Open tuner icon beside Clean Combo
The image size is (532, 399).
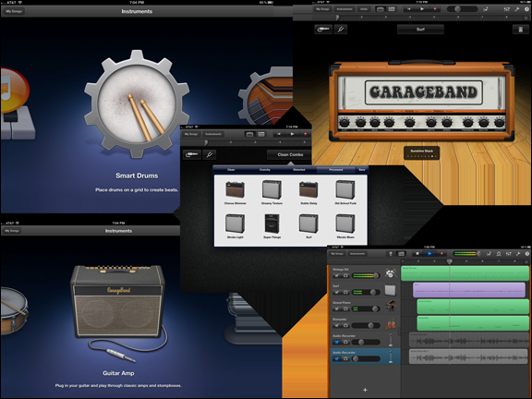coord(210,155)
